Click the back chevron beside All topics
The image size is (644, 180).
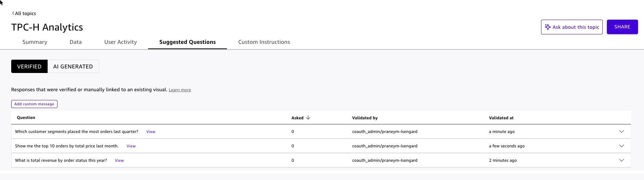[13, 13]
